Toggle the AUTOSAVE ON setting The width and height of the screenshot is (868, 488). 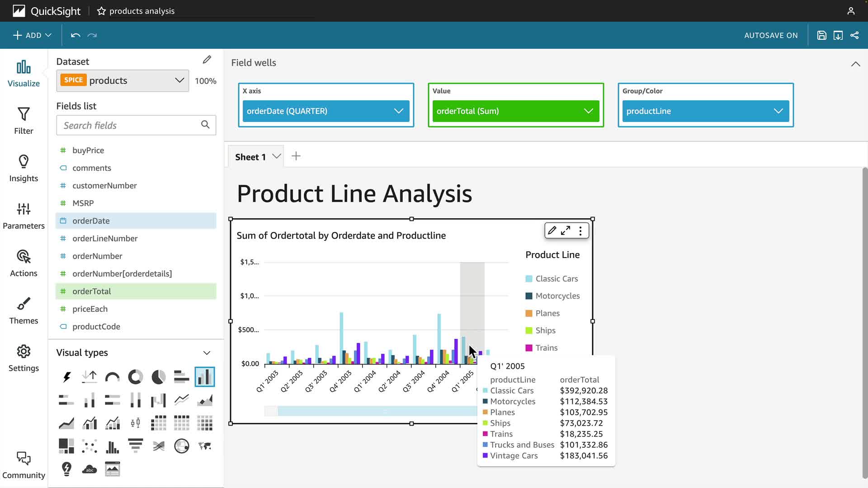click(771, 35)
